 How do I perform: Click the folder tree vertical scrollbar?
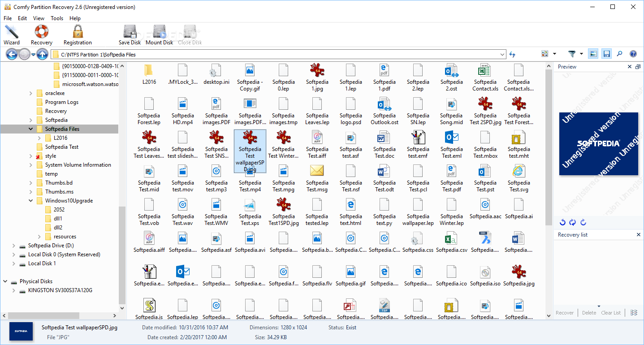(122, 255)
